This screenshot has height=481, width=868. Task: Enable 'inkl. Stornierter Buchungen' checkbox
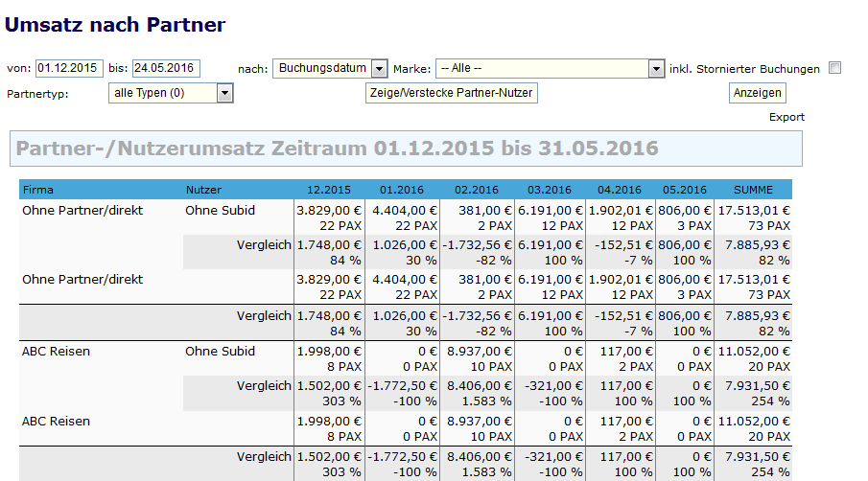834,68
